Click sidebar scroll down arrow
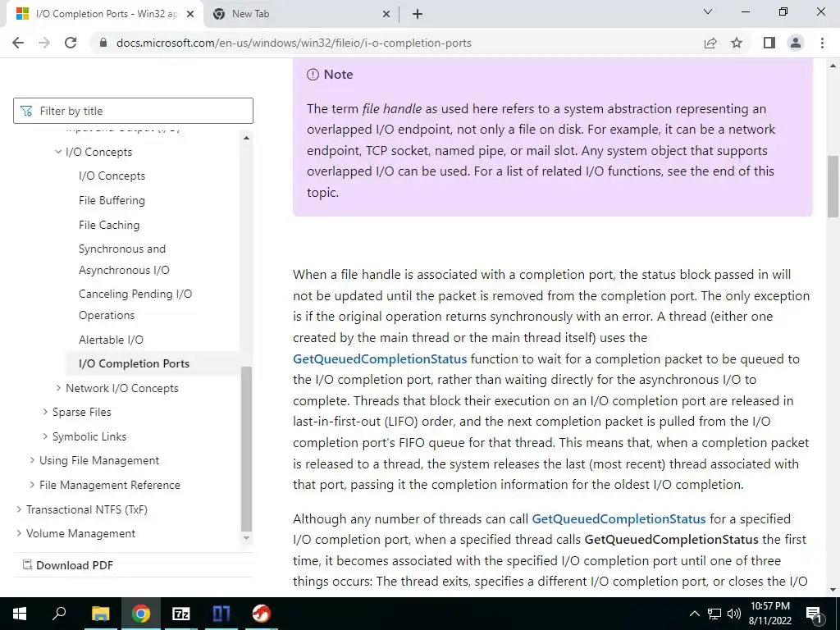The height and width of the screenshot is (630, 840). point(246,538)
